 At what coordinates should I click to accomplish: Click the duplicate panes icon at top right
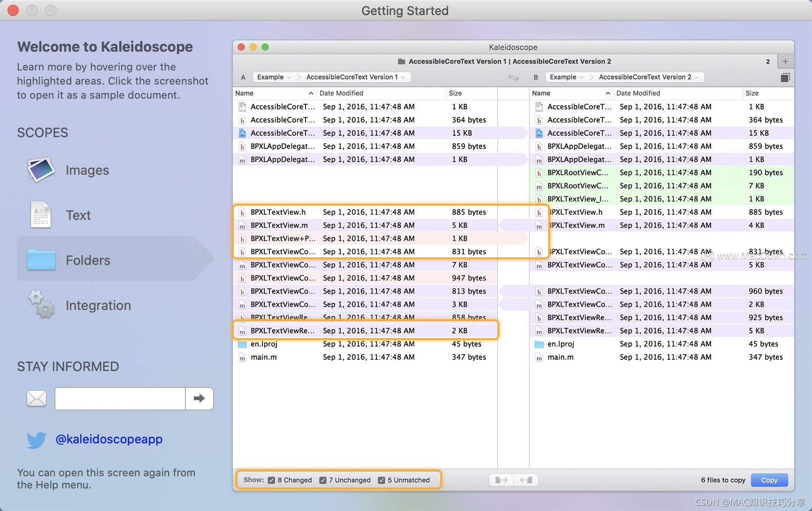pos(785,77)
